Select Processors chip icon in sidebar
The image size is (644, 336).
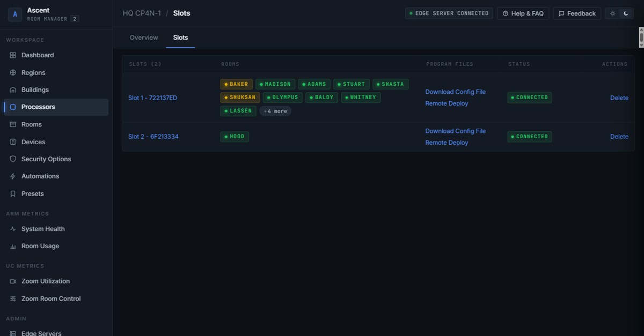point(13,107)
